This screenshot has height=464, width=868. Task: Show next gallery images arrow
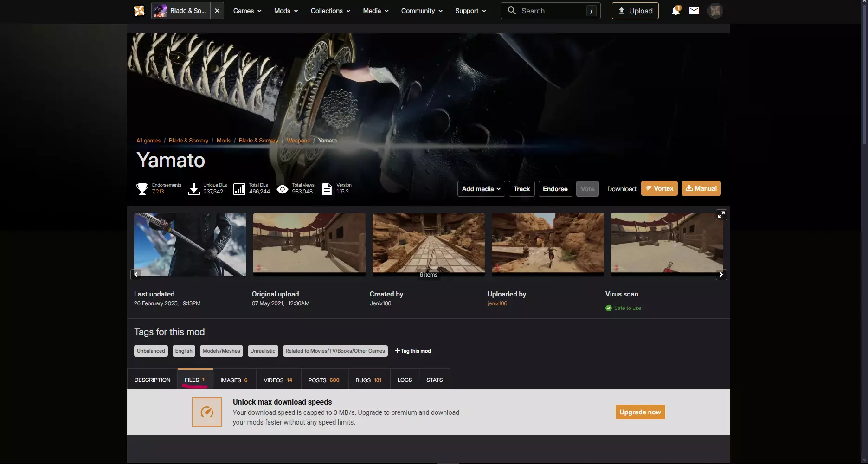pyautogui.click(x=721, y=274)
